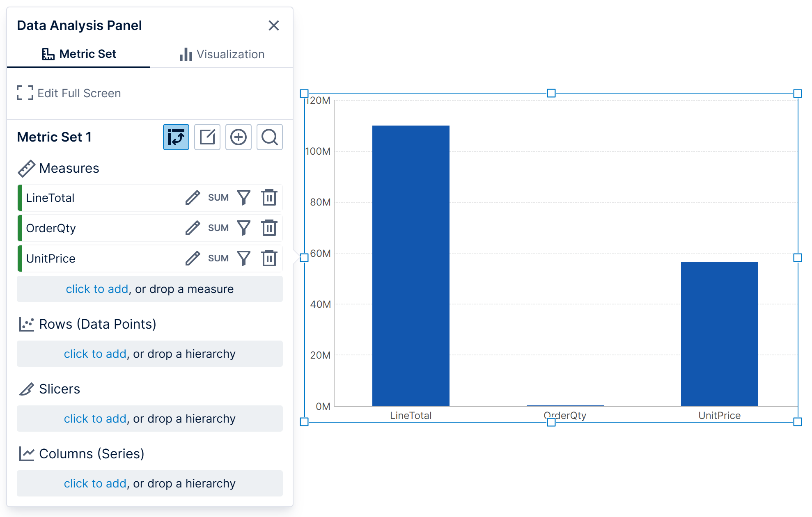The width and height of the screenshot is (812, 517).
Task: Click to add a Columns hierarchy
Action: tap(150, 483)
